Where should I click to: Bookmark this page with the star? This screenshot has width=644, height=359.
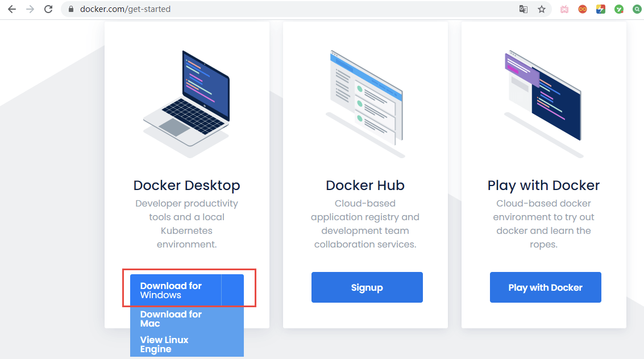541,9
